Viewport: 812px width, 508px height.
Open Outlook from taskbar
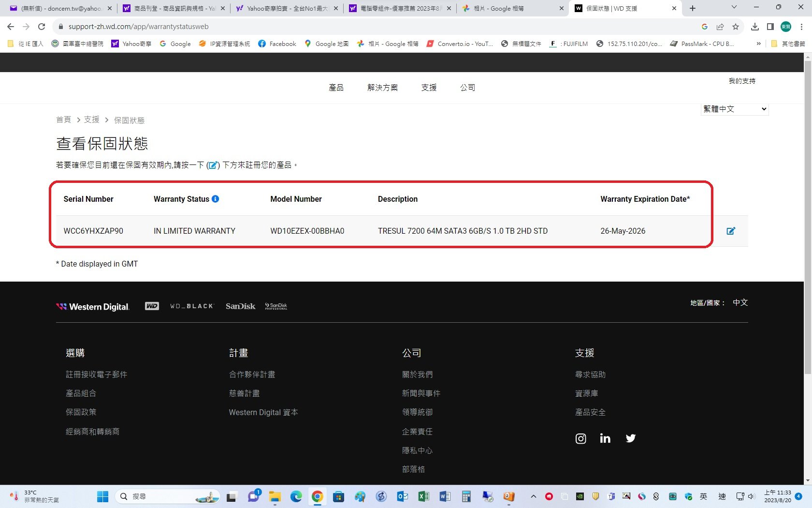click(403, 496)
